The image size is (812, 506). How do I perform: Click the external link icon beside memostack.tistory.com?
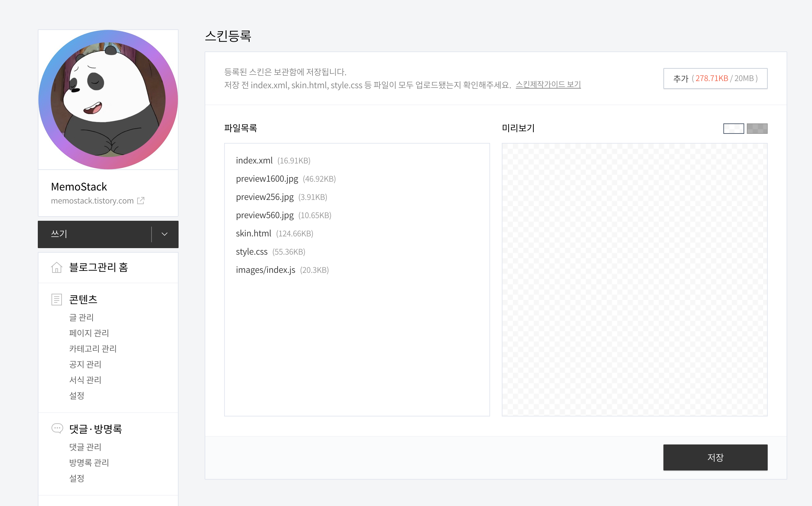click(x=141, y=201)
